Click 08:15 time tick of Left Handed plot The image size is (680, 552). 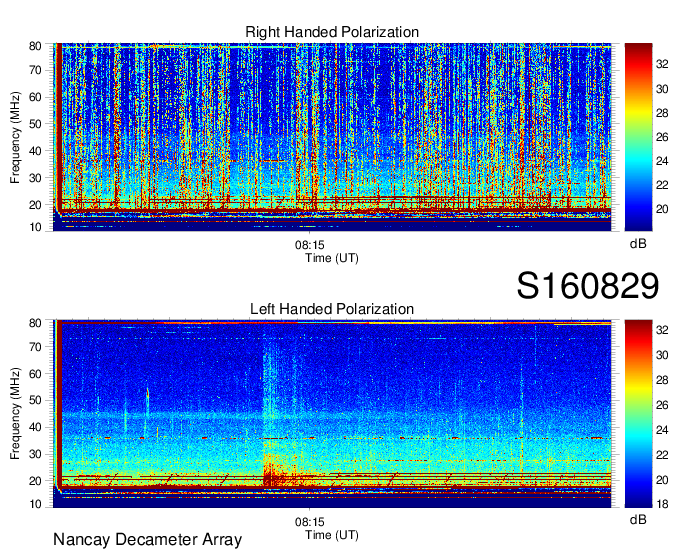(x=310, y=522)
